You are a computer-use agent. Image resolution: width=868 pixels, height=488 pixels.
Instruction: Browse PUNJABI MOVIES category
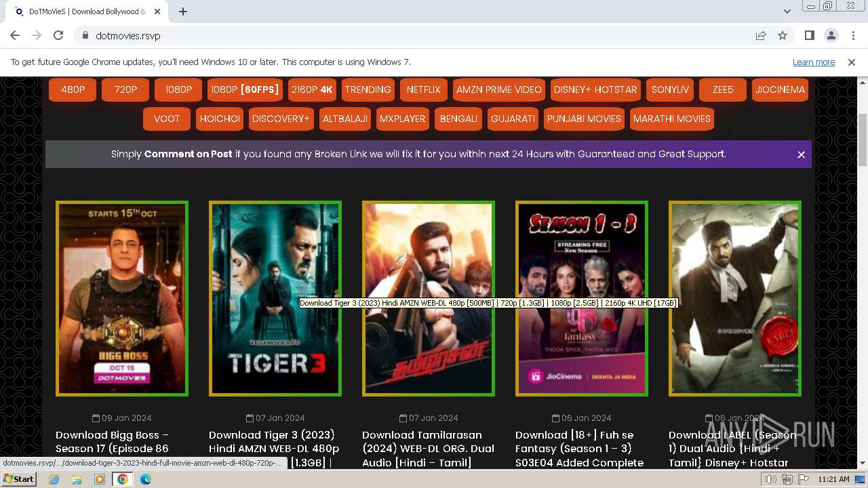(x=584, y=119)
